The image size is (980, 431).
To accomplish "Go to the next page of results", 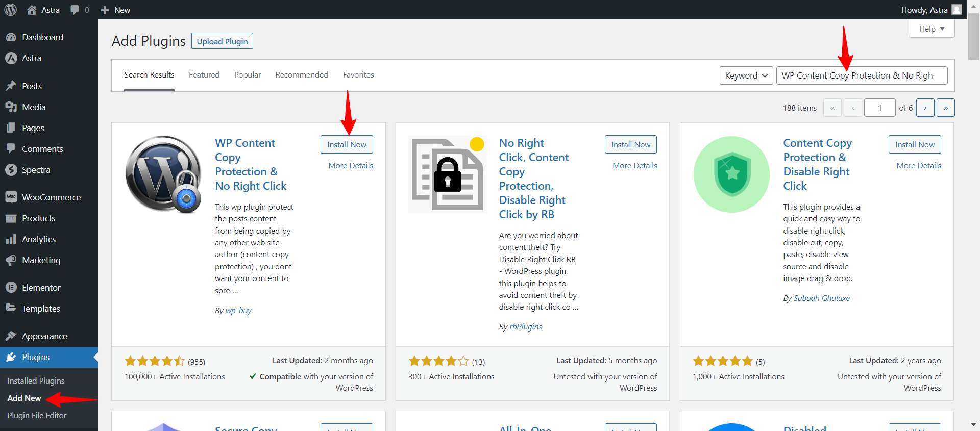I will [x=925, y=108].
